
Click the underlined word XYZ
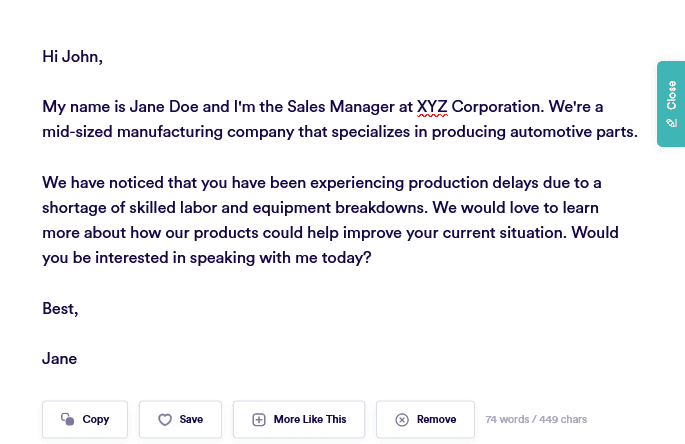click(x=432, y=107)
